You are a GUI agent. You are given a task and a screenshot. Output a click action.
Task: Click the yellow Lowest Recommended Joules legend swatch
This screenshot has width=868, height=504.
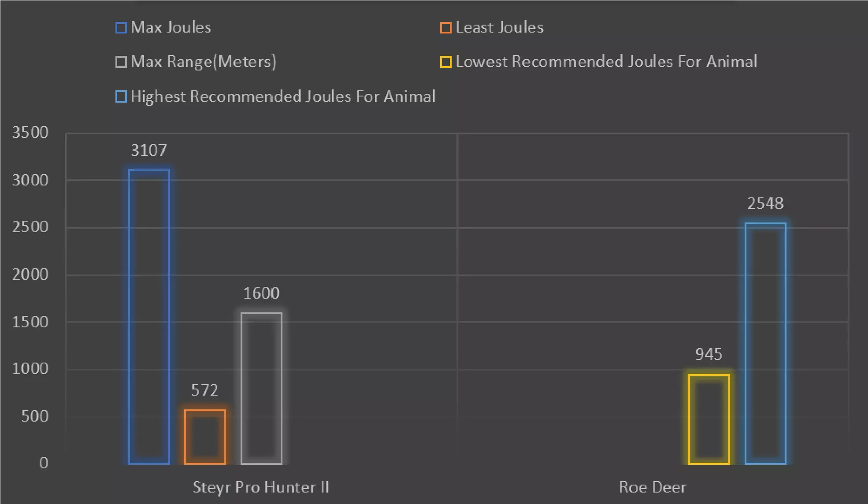445,62
